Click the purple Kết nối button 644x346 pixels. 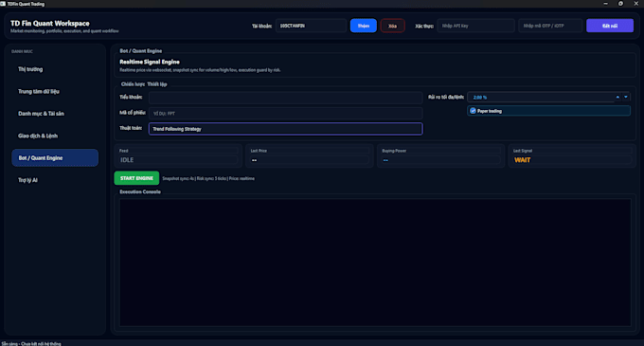tap(610, 26)
